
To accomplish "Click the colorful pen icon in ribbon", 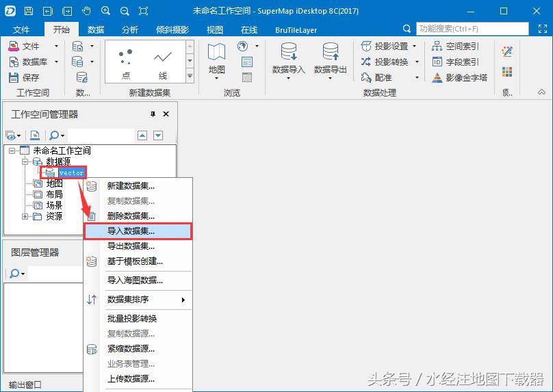I will (x=507, y=52).
